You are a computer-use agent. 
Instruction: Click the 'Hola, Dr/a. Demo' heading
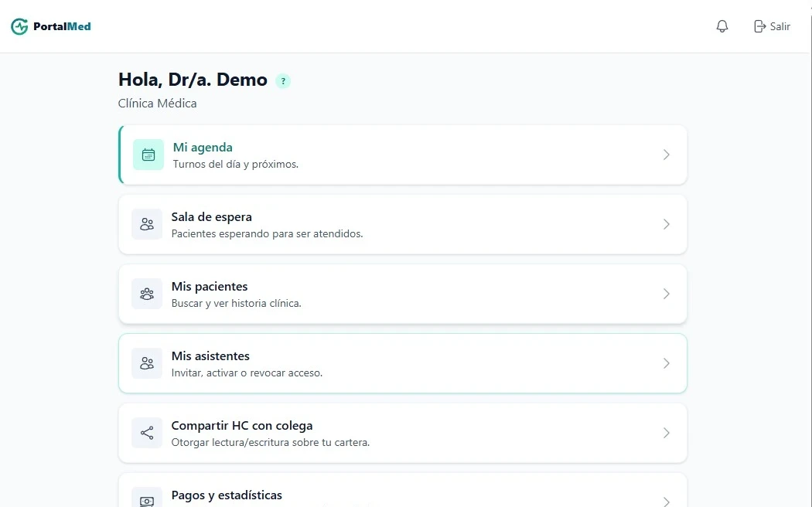pyautogui.click(x=193, y=80)
